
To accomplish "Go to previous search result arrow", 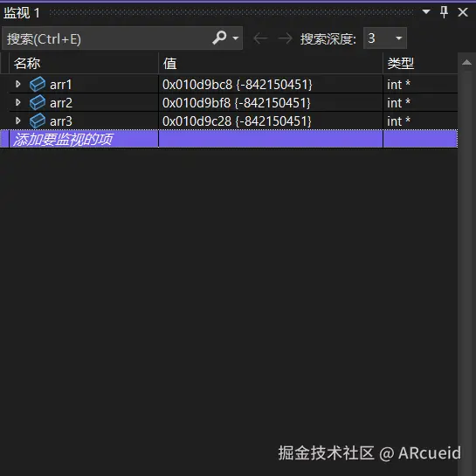I will point(260,38).
